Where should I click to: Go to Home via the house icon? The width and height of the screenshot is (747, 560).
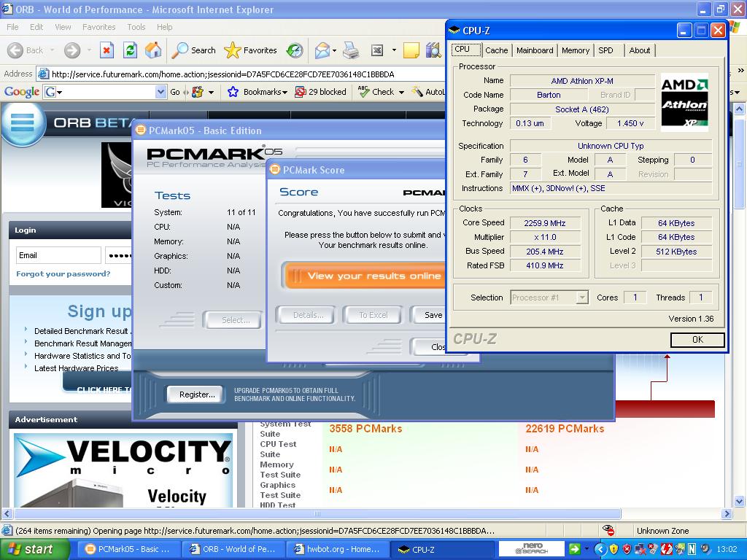point(153,50)
